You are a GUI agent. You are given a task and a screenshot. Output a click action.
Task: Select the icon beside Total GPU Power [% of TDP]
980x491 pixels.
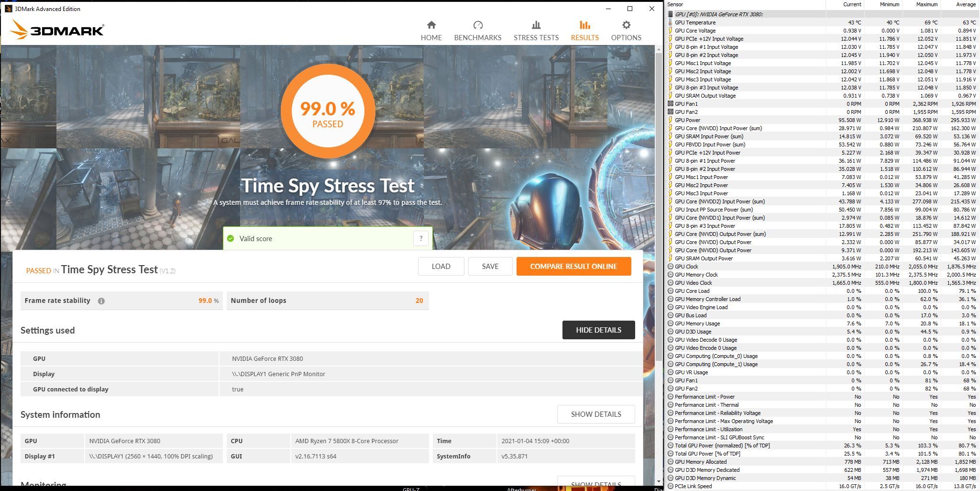671,454
